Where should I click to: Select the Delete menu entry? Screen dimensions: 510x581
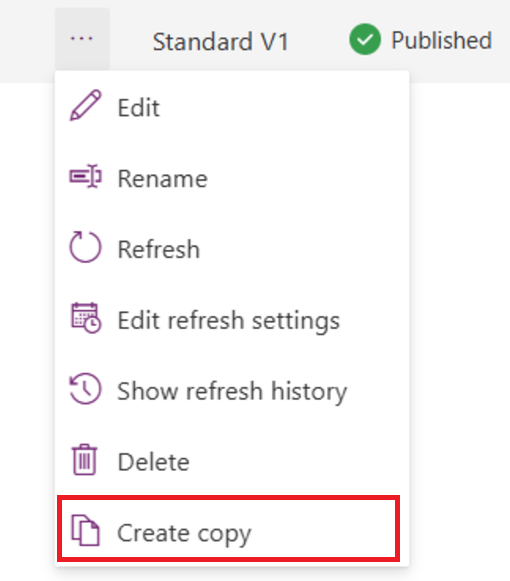[232, 461]
